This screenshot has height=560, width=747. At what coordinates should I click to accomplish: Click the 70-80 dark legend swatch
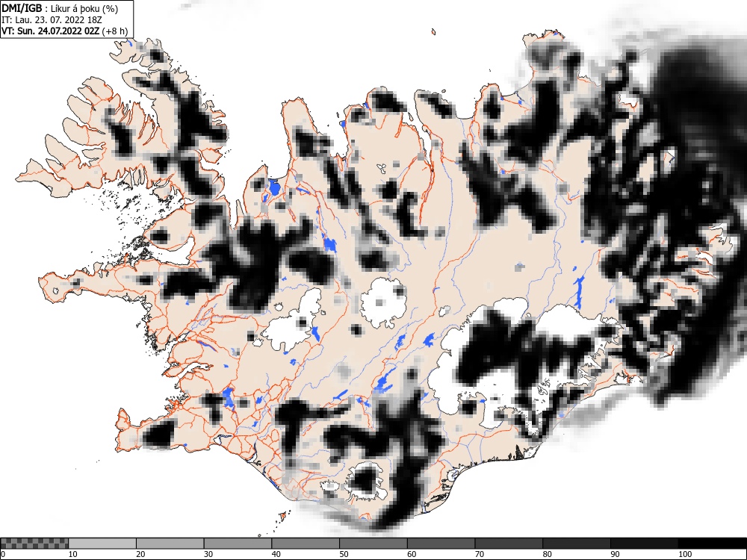pos(509,544)
